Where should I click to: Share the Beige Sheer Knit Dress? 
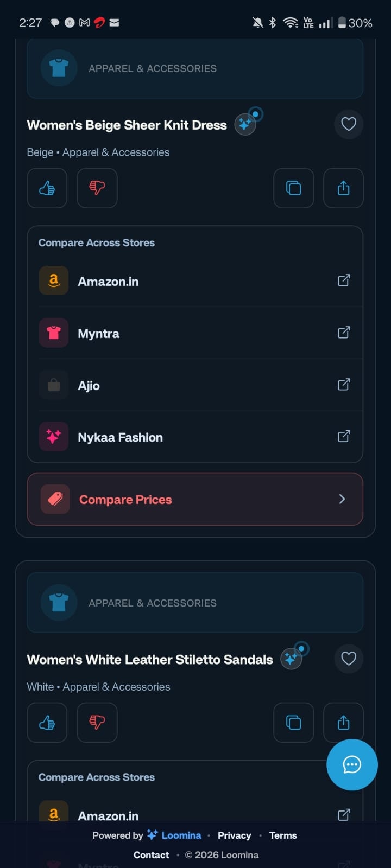coord(343,188)
